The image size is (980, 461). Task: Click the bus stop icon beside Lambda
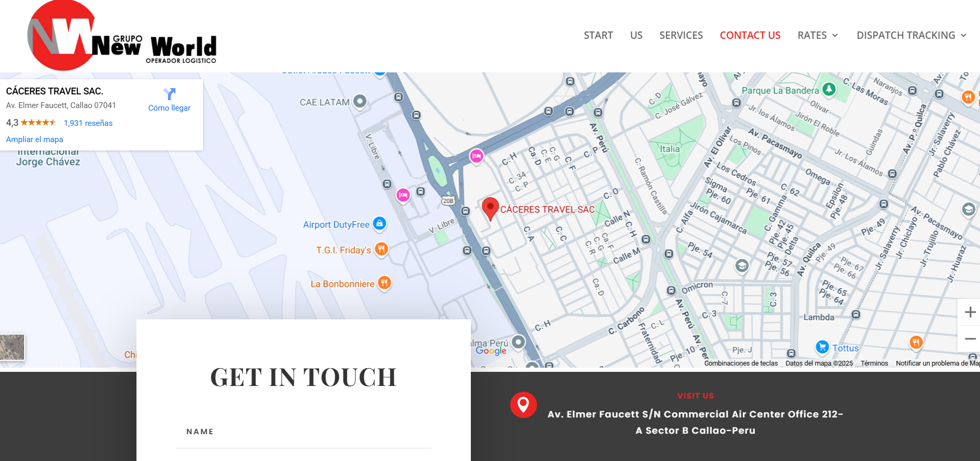[856, 315]
